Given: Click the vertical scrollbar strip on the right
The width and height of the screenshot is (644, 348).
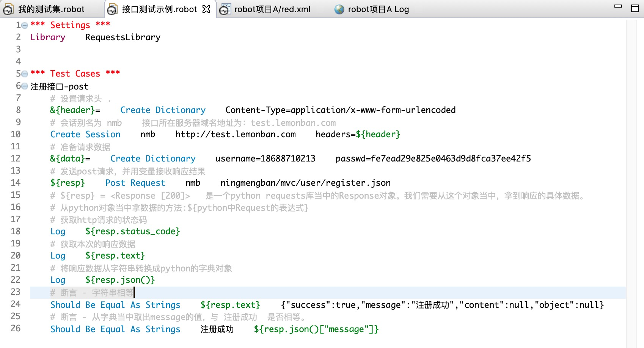Looking at the screenshot, I should coord(631,182).
